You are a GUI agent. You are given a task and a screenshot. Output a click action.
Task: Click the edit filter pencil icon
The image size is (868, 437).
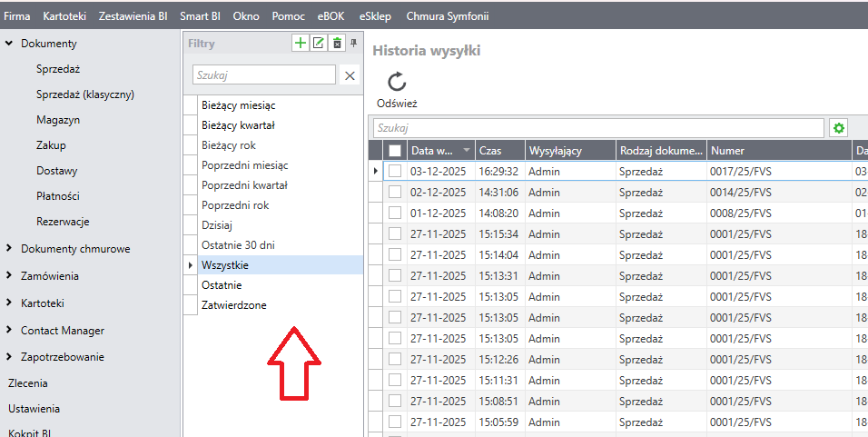coord(318,43)
